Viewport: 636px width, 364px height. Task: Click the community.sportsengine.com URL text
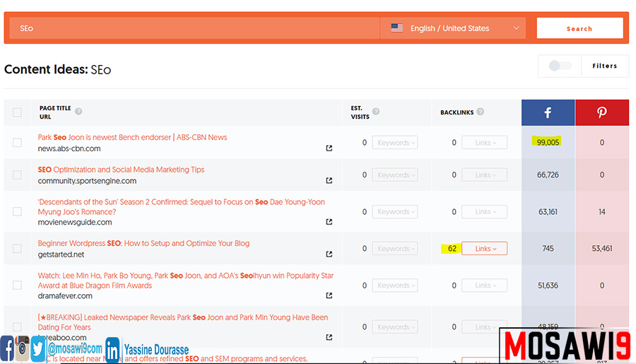point(87,180)
